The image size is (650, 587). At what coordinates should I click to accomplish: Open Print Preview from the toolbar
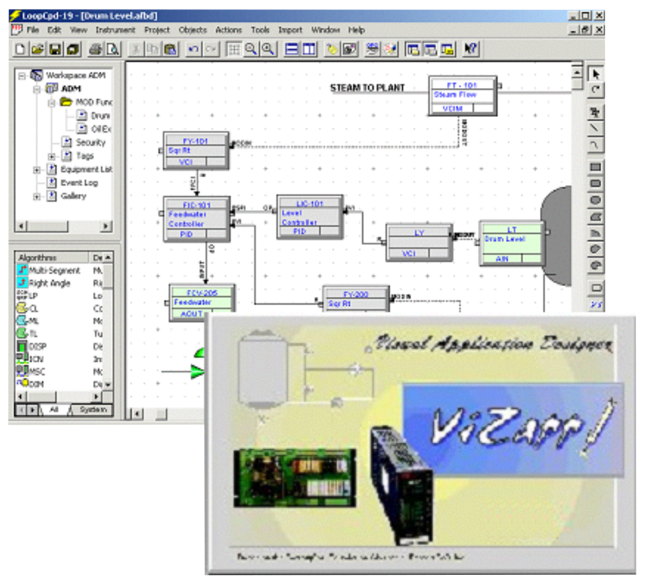(x=113, y=49)
